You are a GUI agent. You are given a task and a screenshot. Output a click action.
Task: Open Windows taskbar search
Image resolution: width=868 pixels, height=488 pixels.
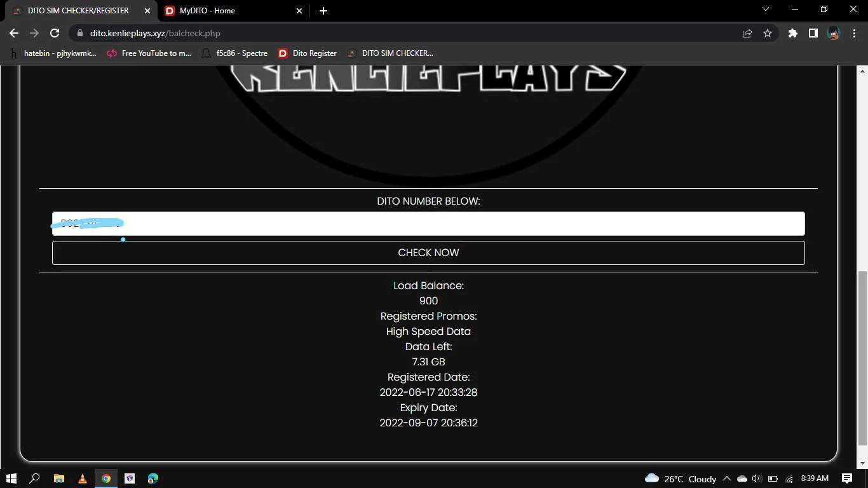[x=35, y=478]
